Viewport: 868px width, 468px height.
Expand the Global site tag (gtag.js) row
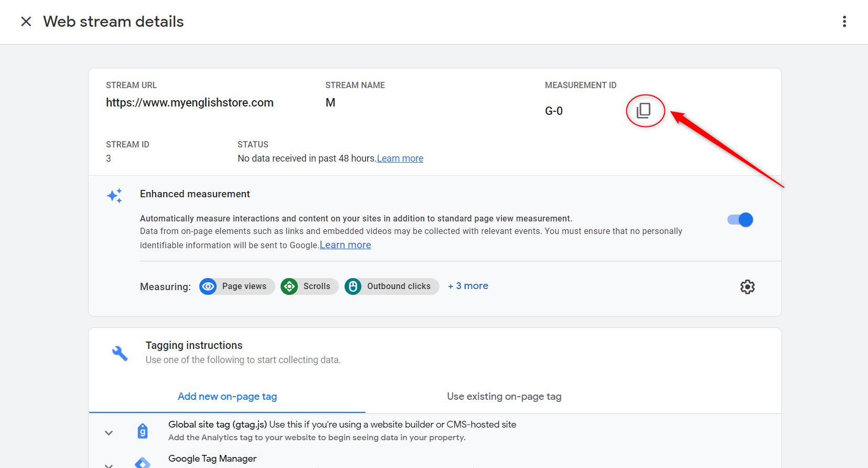109,433
